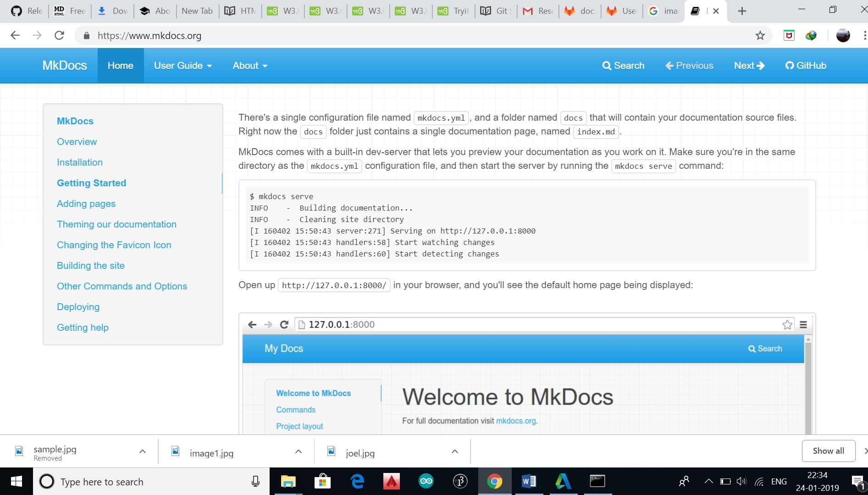868x495 pixels.
Task: Select Home in the navbar
Action: click(x=121, y=66)
